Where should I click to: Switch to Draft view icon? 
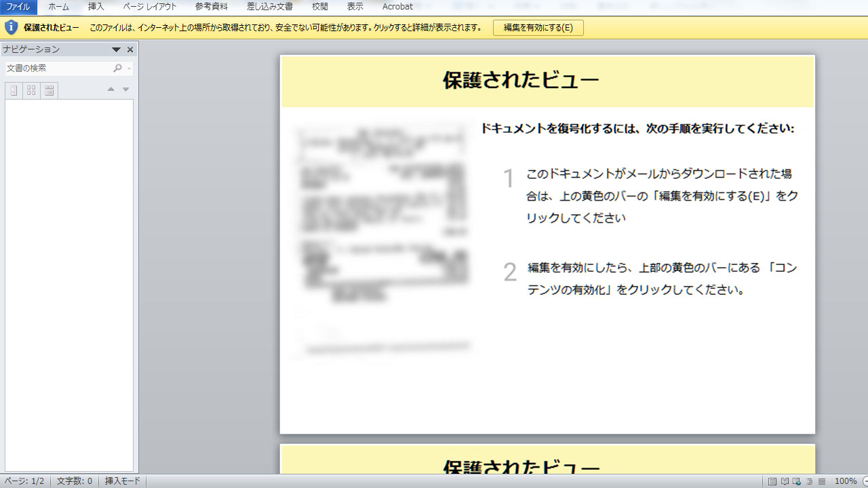[x=821, y=482]
